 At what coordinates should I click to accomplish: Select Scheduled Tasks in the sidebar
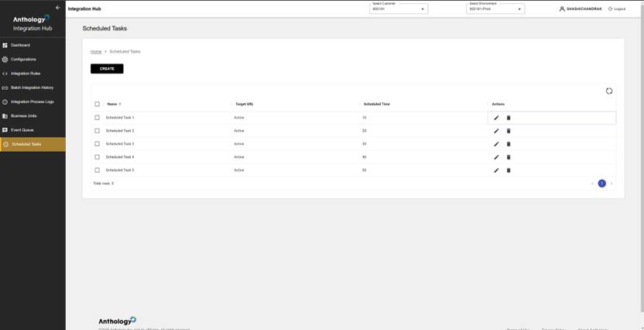[33, 144]
